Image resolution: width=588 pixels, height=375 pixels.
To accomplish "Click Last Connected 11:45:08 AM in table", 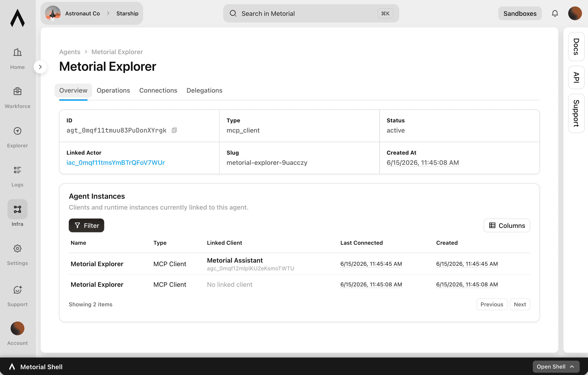I will coord(371,284).
